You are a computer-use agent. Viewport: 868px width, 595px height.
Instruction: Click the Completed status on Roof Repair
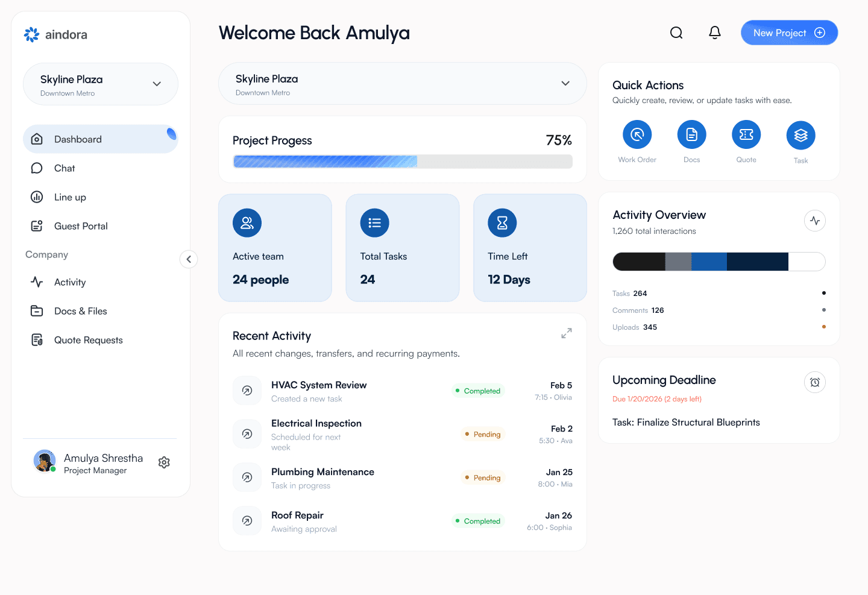tap(478, 521)
